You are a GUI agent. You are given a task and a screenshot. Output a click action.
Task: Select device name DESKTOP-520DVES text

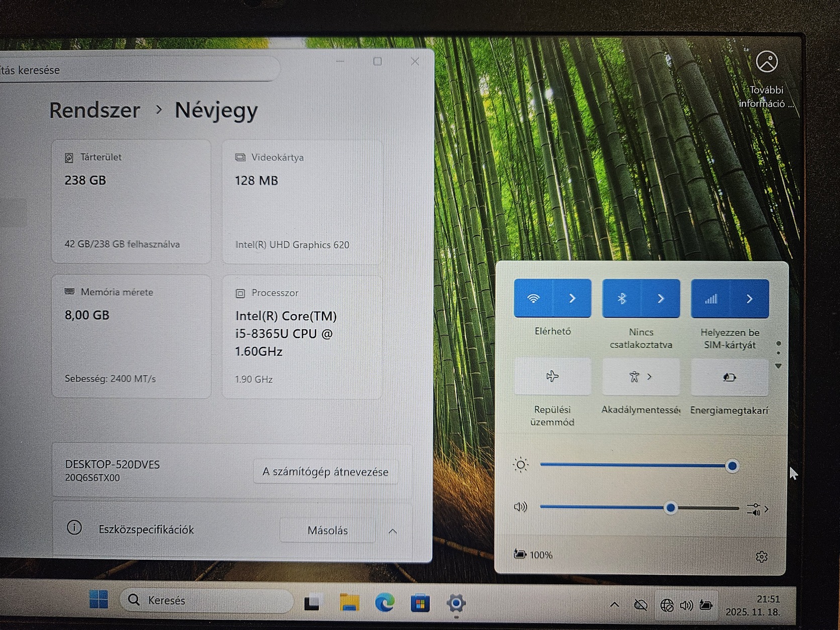pos(113,464)
